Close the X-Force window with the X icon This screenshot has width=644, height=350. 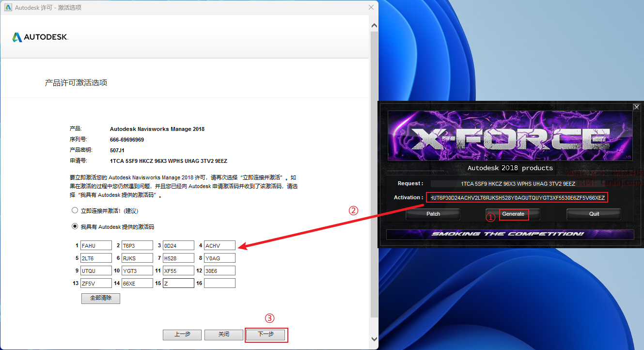637,107
